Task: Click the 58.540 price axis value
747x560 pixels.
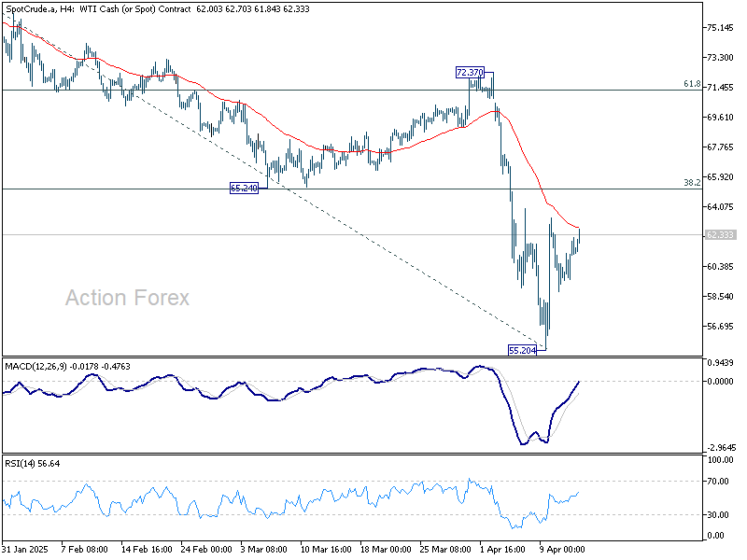Action: point(720,296)
